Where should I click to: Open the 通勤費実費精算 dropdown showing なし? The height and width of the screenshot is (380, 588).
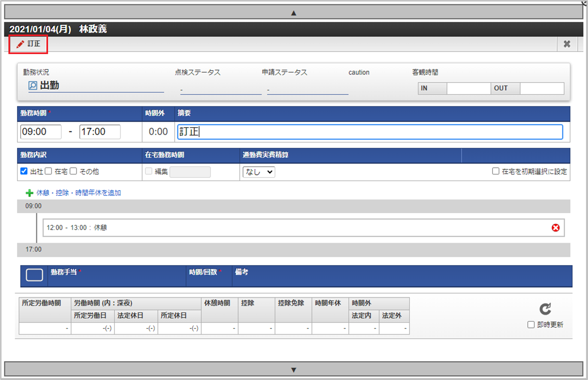[258, 171]
